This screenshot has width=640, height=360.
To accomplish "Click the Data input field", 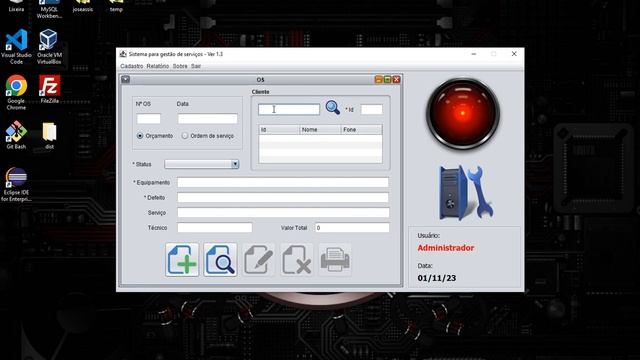I will [x=207, y=119].
